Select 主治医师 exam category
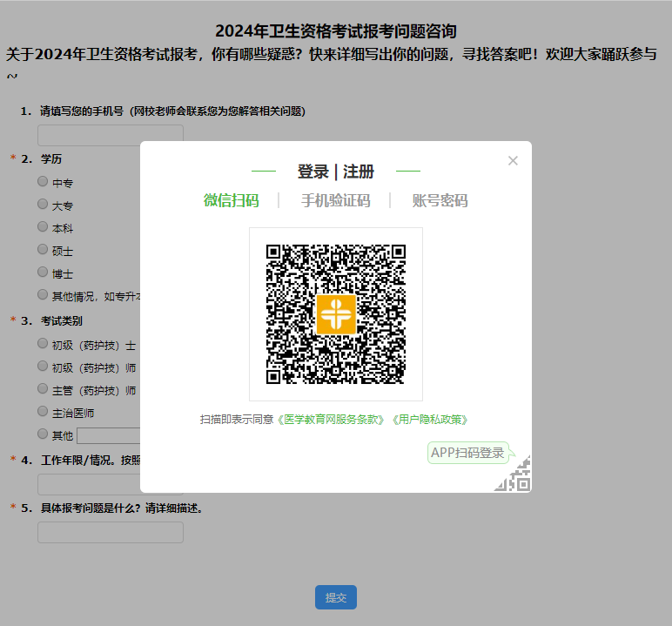Viewport: 672px width, 626px height. pos(43,411)
